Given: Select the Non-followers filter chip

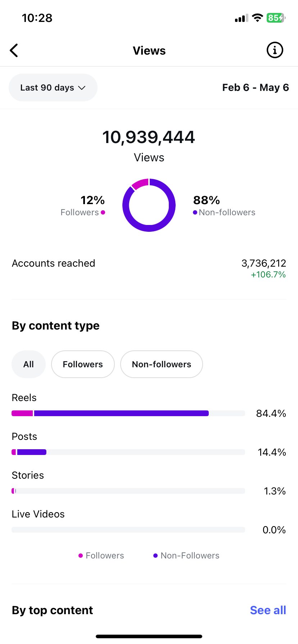Looking at the screenshot, I should 162,364.
